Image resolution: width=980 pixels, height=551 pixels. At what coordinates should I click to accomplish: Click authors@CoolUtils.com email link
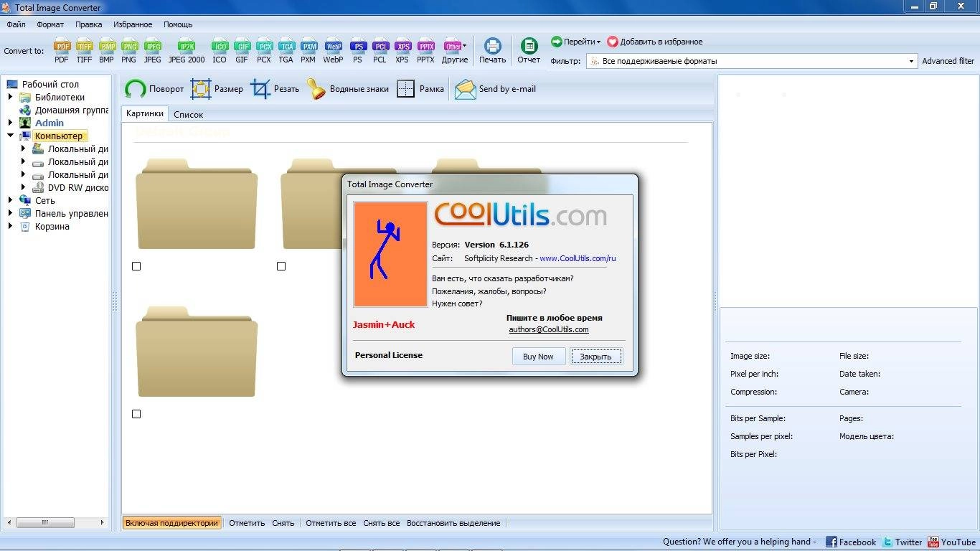[549, 329]
